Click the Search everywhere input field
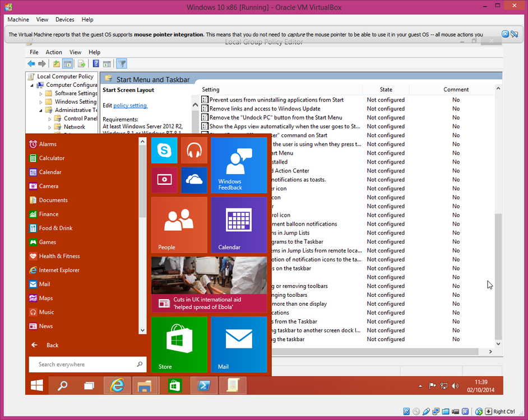Screen dimensions: 528x420 point(87,365)
